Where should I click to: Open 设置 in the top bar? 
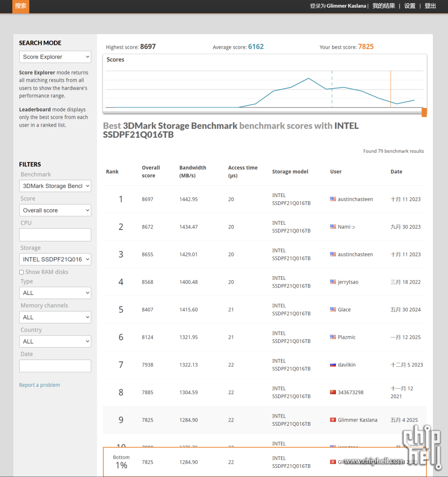coord(410,6)
